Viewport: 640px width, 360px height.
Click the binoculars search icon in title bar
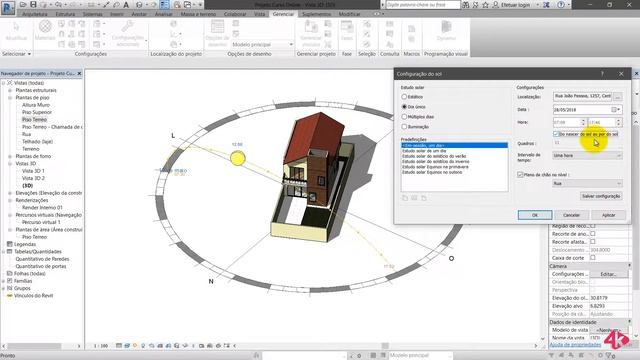(466, 5)
